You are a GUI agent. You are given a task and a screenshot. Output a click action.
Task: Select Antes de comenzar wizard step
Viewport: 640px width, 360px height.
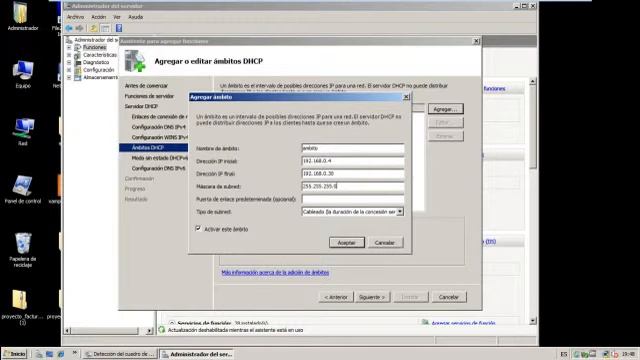(146, 86)
